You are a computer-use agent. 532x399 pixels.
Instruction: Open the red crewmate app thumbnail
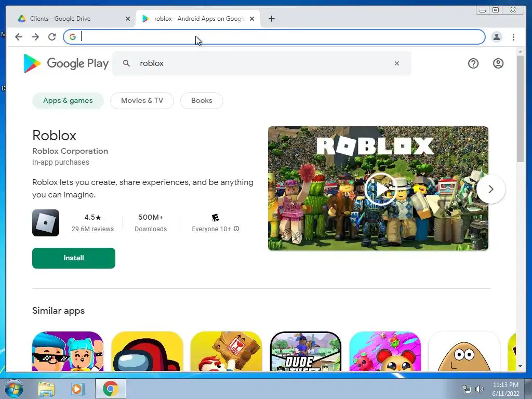pos(147,351)
